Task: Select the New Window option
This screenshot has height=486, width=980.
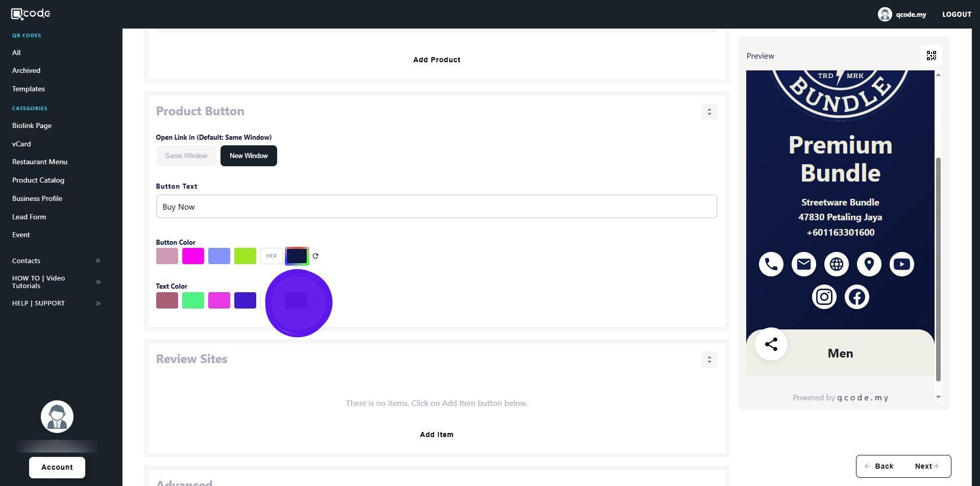Action: [x=249, y=156]
